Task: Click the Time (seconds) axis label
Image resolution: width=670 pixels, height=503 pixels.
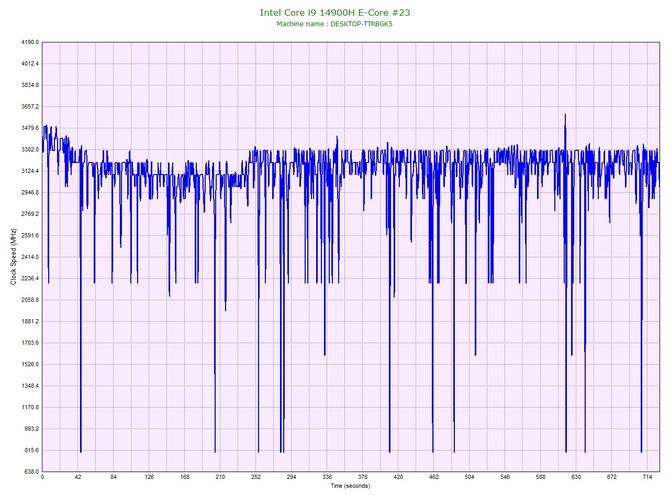Action: pyautogui.click(x=350, y=486)
